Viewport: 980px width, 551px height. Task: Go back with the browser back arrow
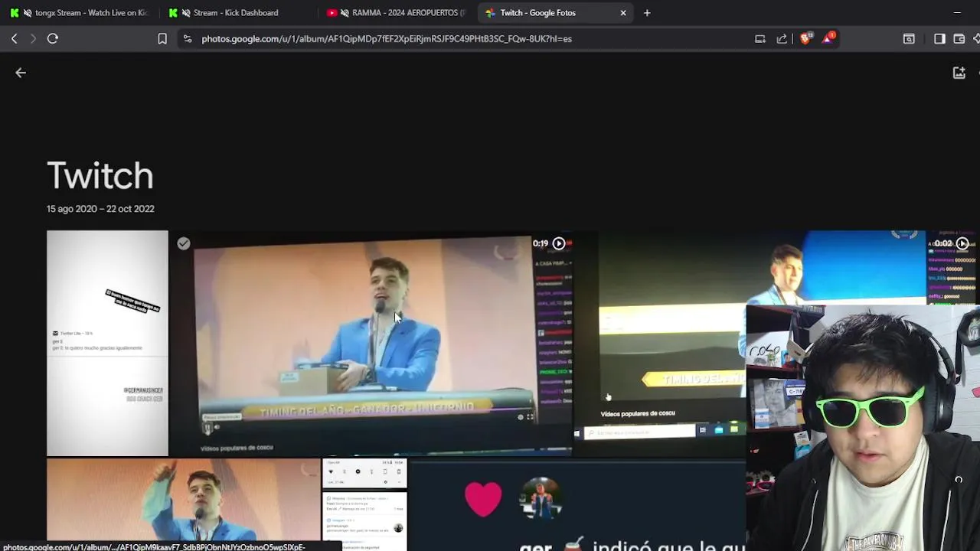click(x=14, y=38)
